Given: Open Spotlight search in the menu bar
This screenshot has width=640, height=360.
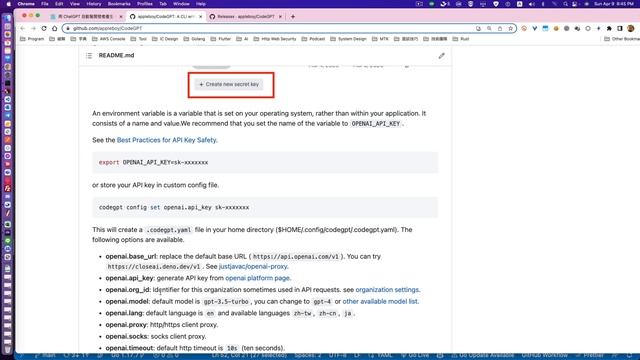Looking at the screenshot, I should pos(565,4).
